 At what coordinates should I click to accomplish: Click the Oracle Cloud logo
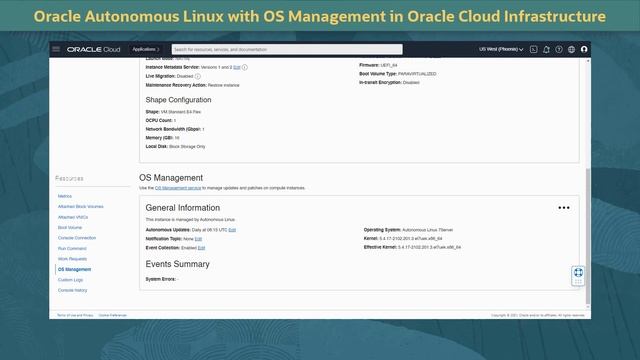[93, 49]
